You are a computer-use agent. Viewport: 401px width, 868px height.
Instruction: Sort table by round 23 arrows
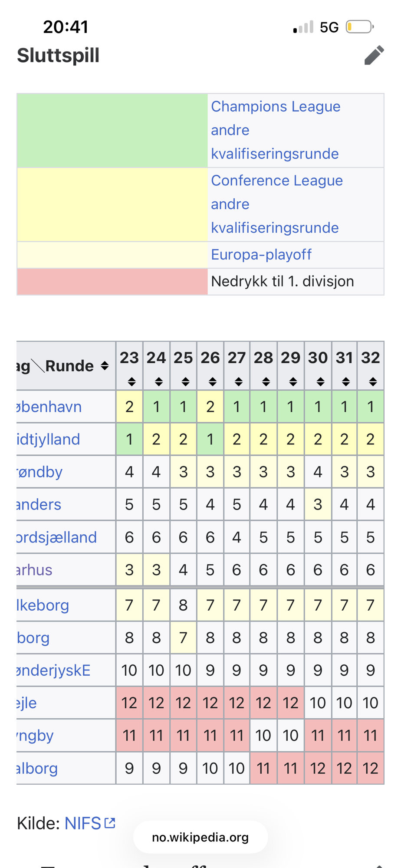131,382
